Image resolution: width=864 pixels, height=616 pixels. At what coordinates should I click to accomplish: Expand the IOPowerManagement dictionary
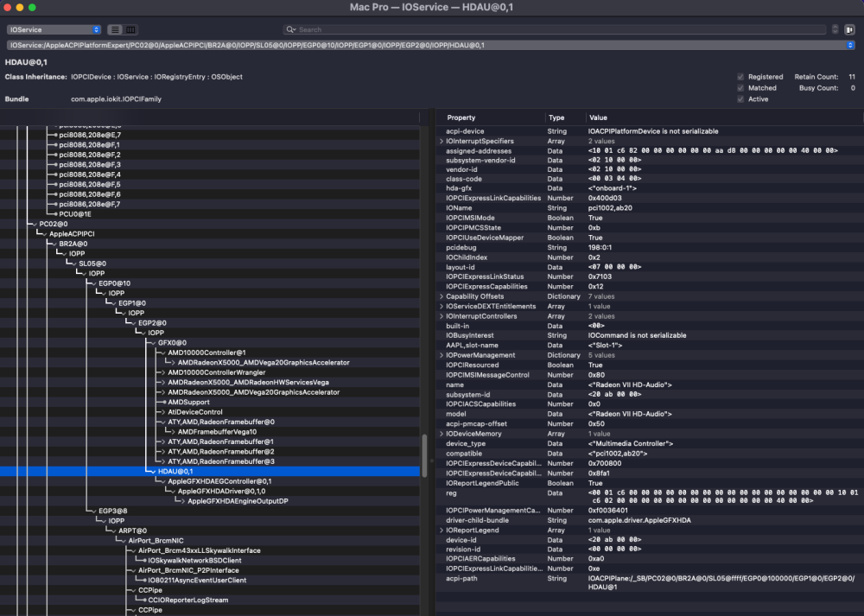(442, 355)
